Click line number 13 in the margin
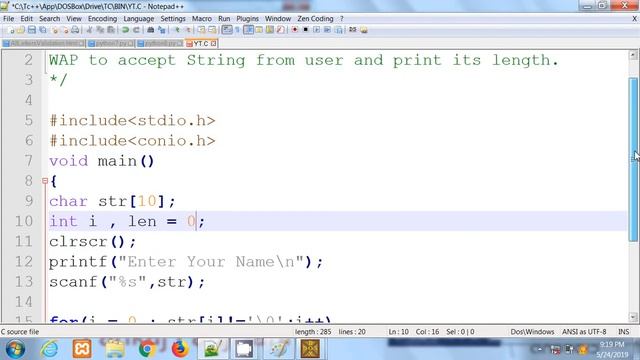The height and width of the screenshot is (360, 640). [x=24, y=282]
